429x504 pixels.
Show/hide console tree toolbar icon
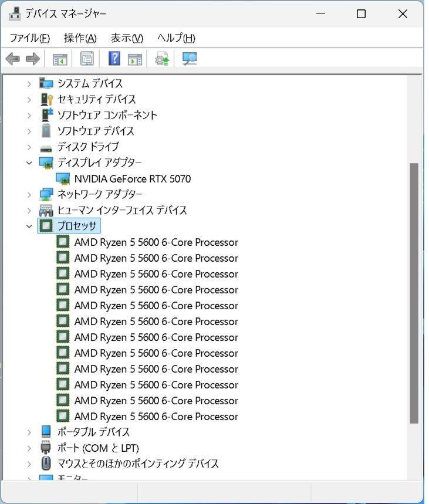(x=60, y=59)
